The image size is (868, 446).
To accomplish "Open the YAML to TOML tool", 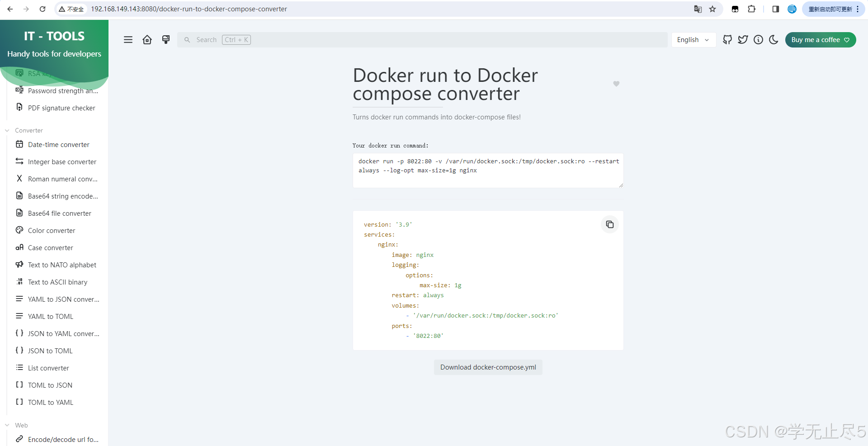I will point(51,317).
